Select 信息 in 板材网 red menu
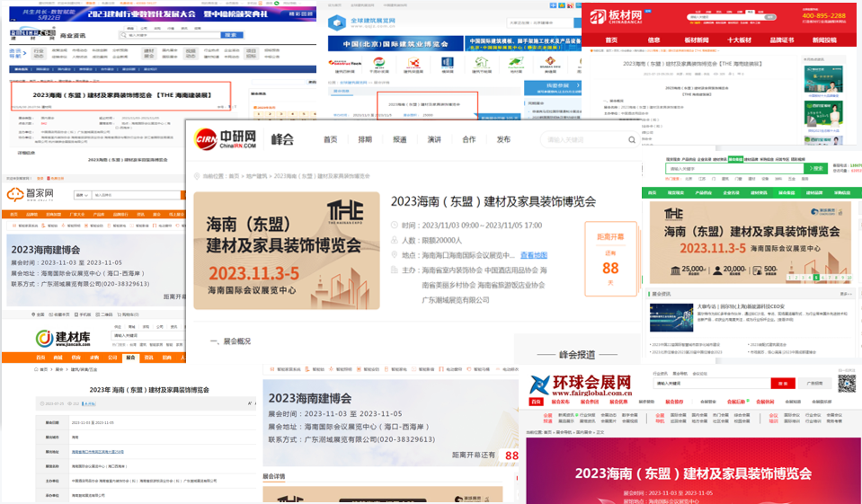862x504 pixels. coord(653,40)
